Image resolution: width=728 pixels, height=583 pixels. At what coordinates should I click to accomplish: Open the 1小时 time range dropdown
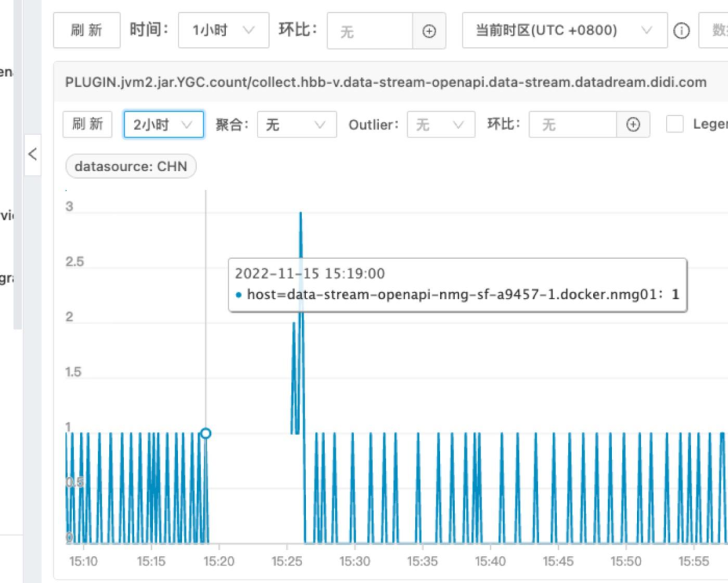click(223, 30)
